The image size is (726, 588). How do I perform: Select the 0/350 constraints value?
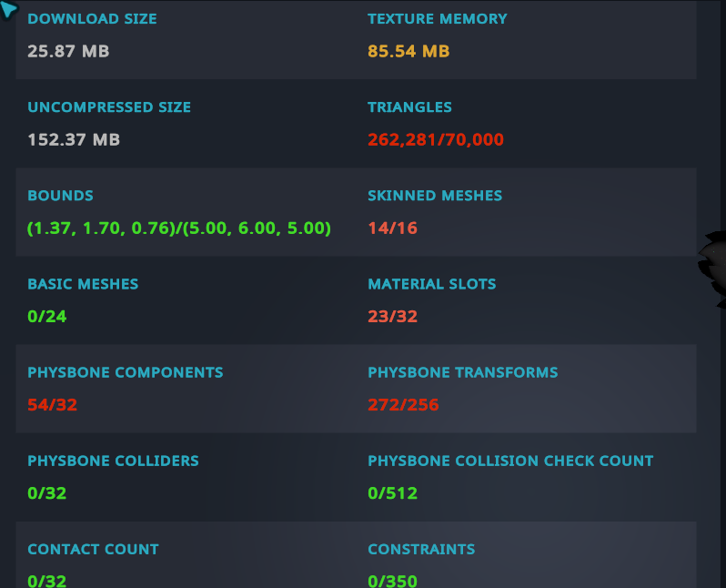point(393,581)
